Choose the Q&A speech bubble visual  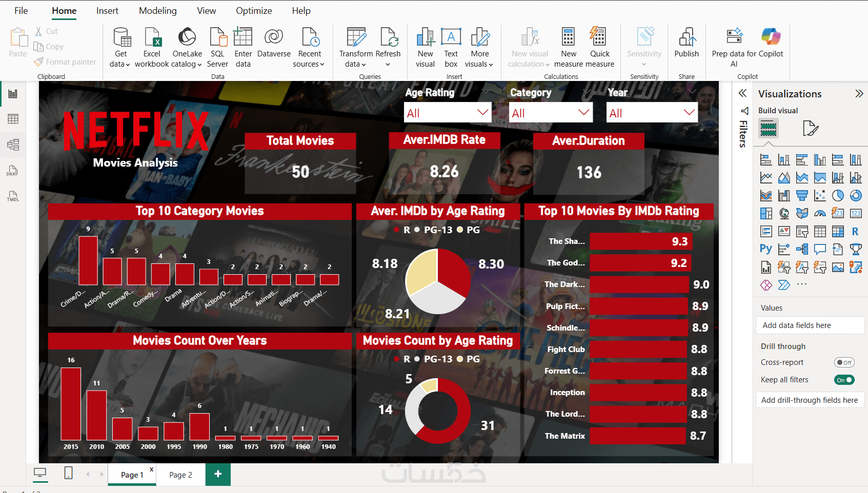820,250
